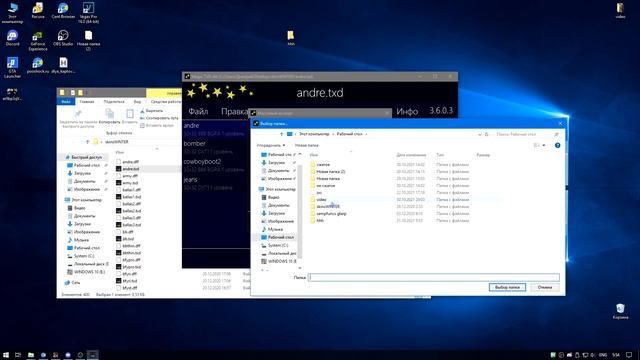Open the Этот компьютер desktop icon

pyautogui.click(x=12, y=13)
